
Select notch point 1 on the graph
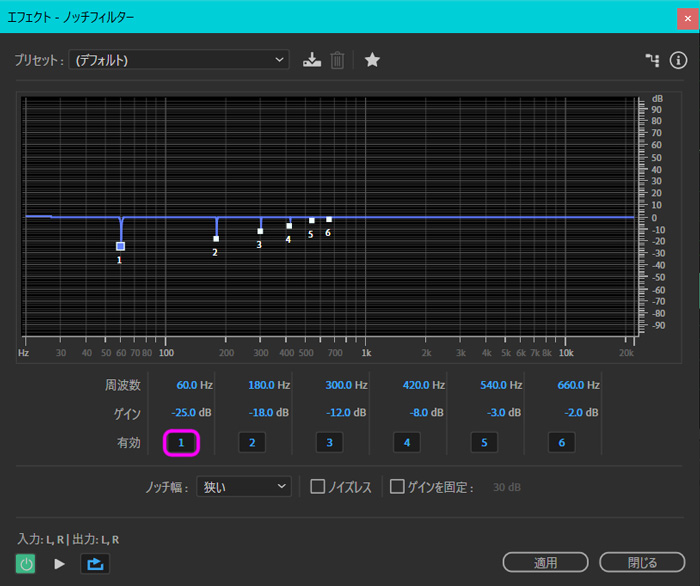121,245
